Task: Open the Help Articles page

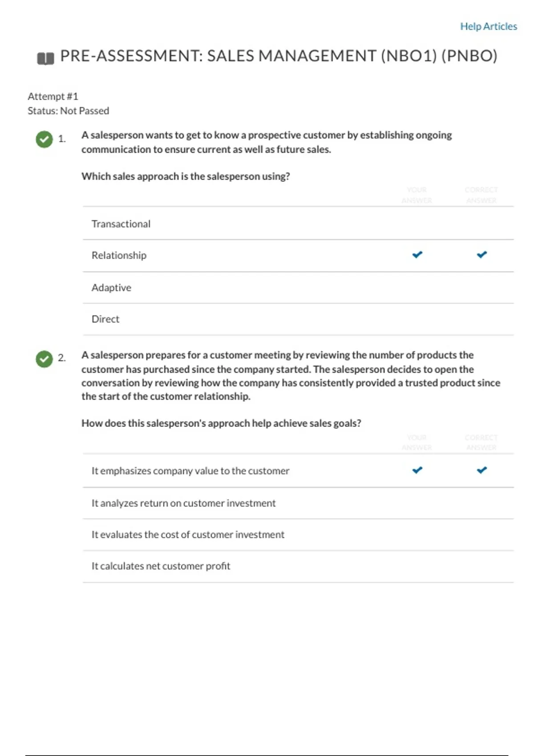Action: click(x=488, y=26)
